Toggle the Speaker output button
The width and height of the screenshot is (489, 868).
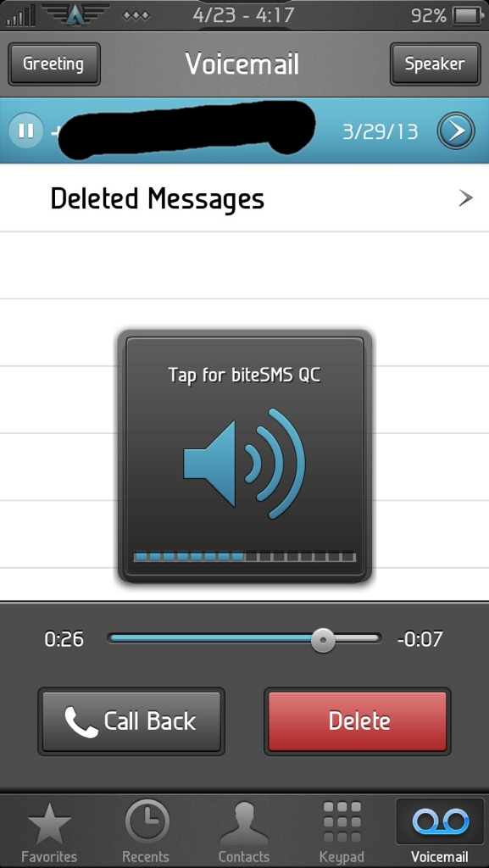coord(435,64)
